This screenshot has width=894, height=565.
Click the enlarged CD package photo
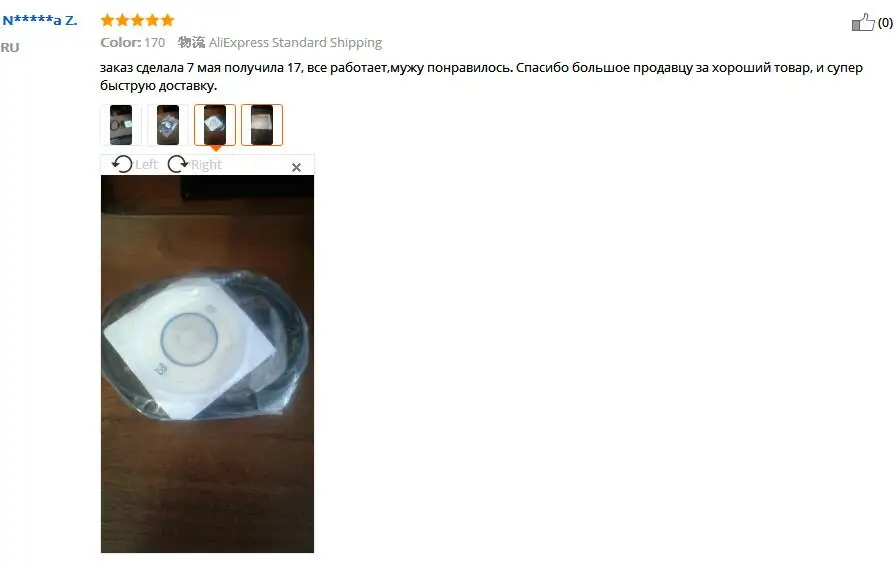[208, 364]
